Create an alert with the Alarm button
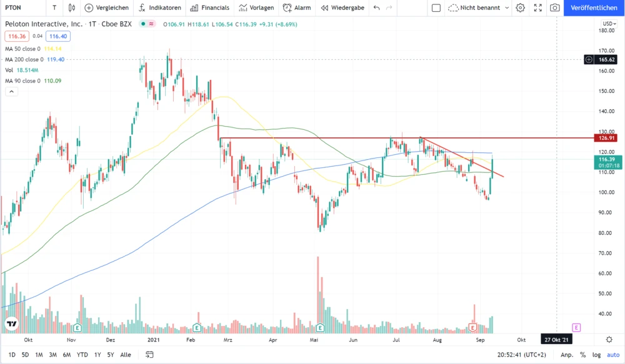Screen dimensions: 625x364 click(297, 7)
